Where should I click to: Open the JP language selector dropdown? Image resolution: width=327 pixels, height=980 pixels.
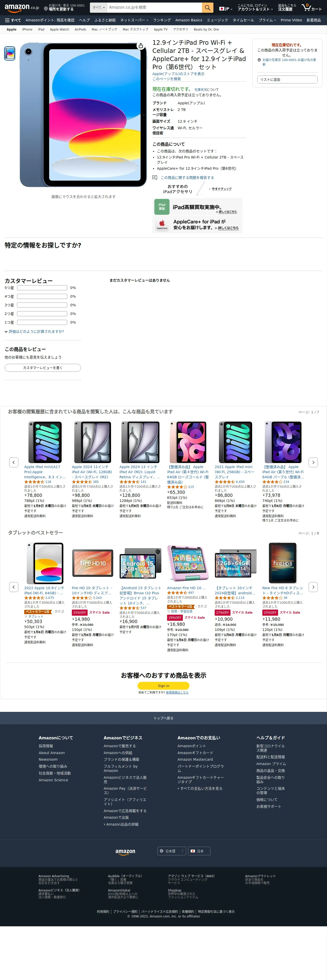(x=226, y=9)
